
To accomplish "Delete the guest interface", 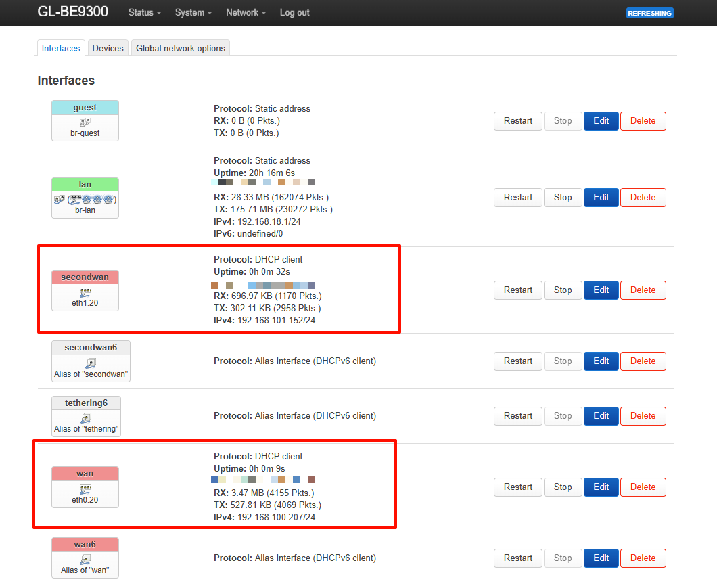I will pyautogui.click(x=643, y=121).
